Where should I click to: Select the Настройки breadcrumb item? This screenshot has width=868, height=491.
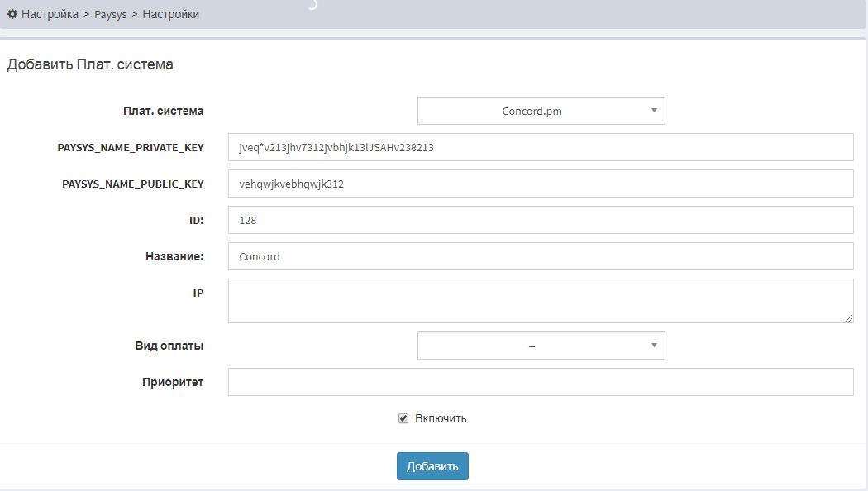[170, 14]
